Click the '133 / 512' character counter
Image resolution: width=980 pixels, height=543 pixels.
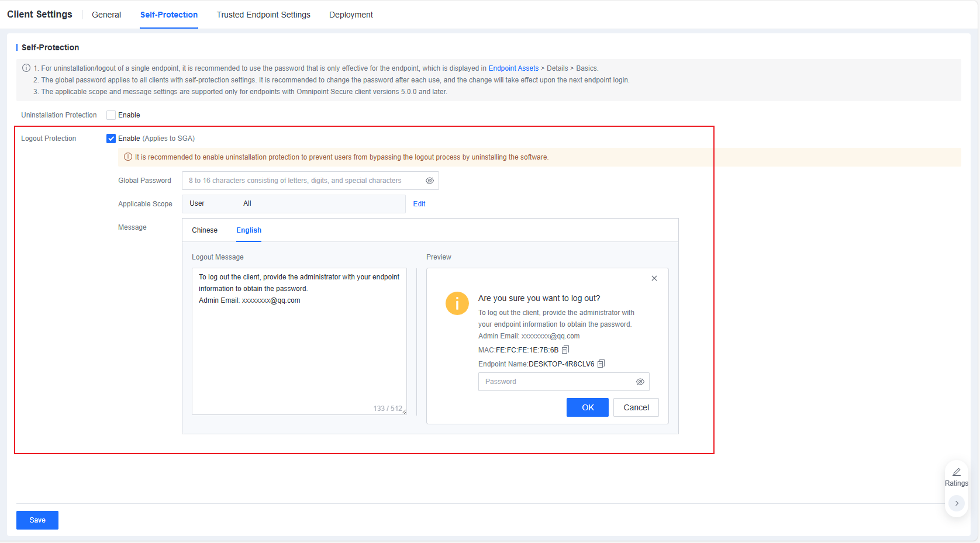(x=388, y=409)
